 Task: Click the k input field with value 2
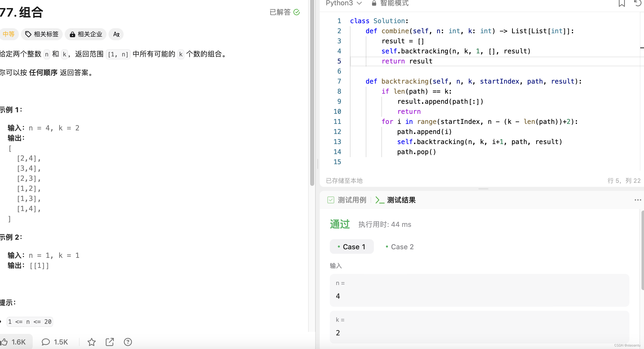click(479, 327)
